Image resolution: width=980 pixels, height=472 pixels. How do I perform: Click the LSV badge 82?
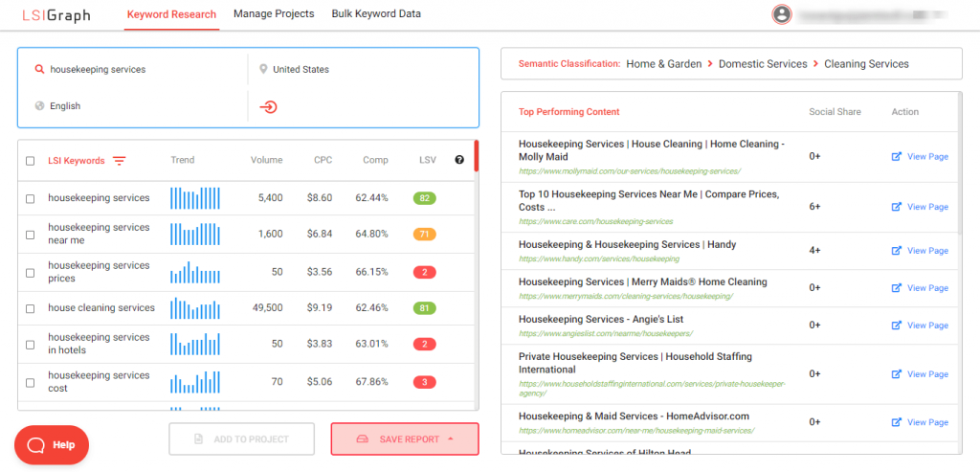pos(424,198)
